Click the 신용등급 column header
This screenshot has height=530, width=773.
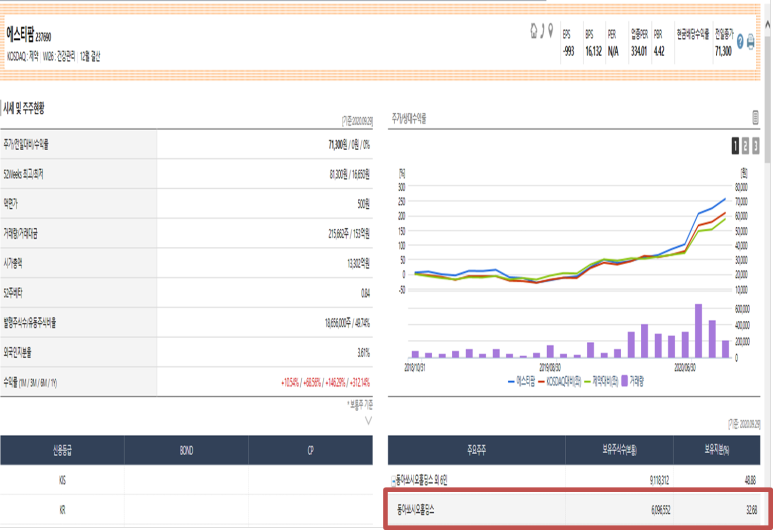coord(62,450)
